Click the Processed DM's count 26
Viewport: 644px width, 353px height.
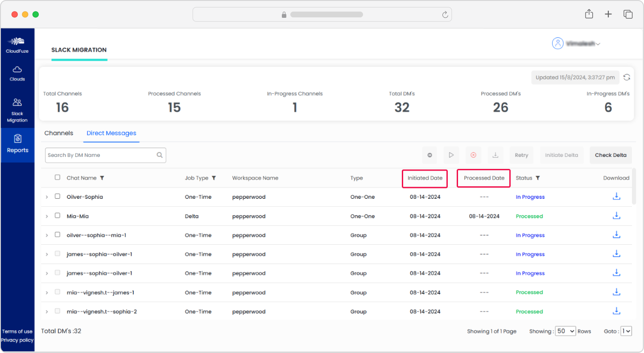501,107
